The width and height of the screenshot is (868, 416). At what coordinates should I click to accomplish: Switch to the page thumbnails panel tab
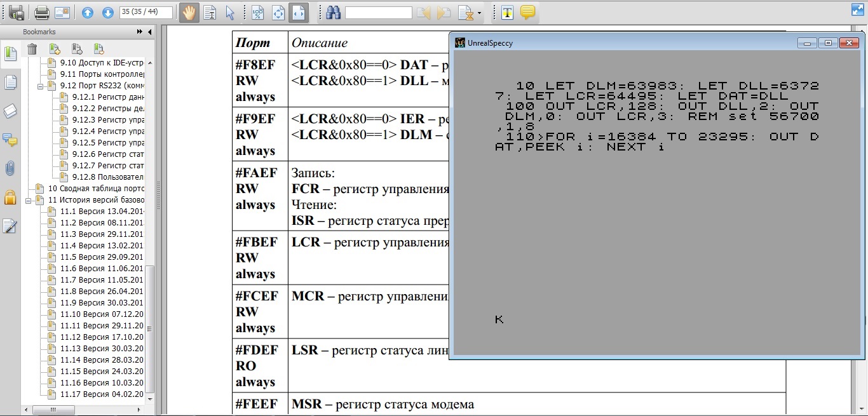10,83
